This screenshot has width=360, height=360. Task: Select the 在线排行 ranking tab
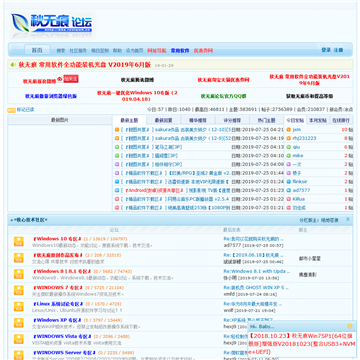click(x=341, y=120)
